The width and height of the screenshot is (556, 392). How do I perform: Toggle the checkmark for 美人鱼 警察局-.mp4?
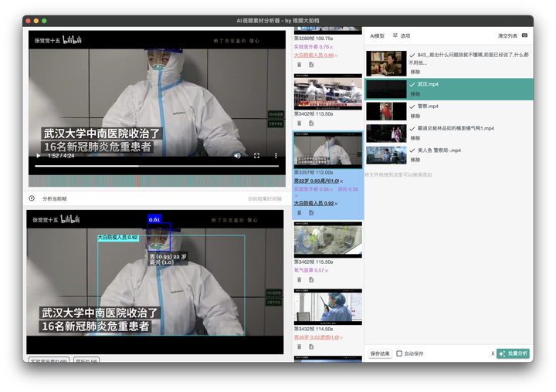(412, 150)
